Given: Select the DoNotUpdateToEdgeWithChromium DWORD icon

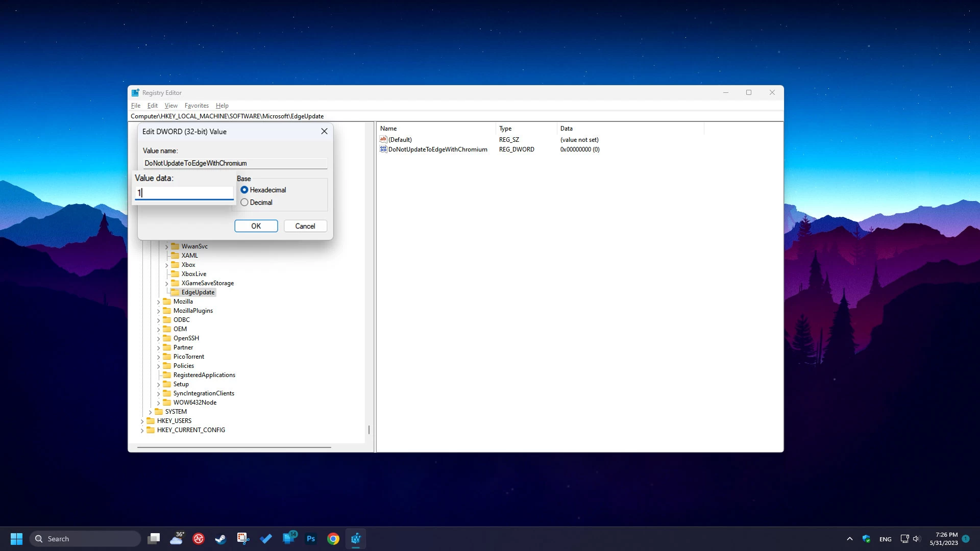Looking at the screenshot, I should [x=383, y=149].
